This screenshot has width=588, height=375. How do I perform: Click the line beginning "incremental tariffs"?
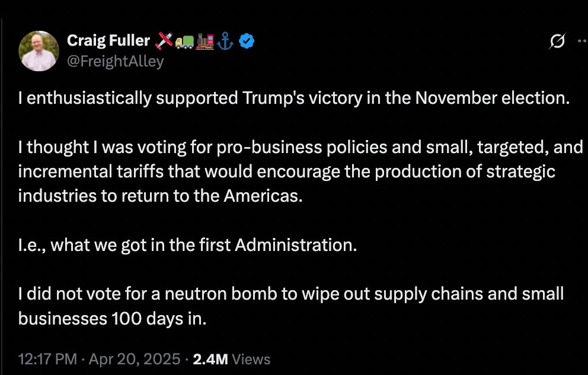point(287,171)
